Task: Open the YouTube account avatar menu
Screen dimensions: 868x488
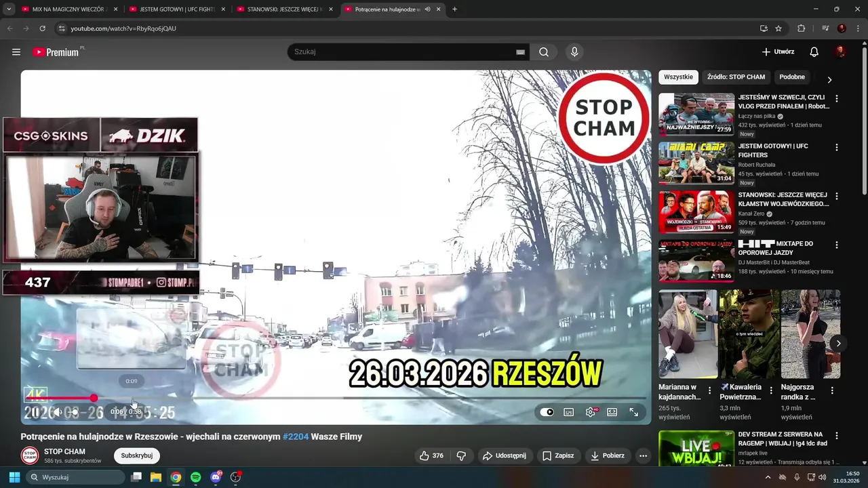Action: coord(840,52)
